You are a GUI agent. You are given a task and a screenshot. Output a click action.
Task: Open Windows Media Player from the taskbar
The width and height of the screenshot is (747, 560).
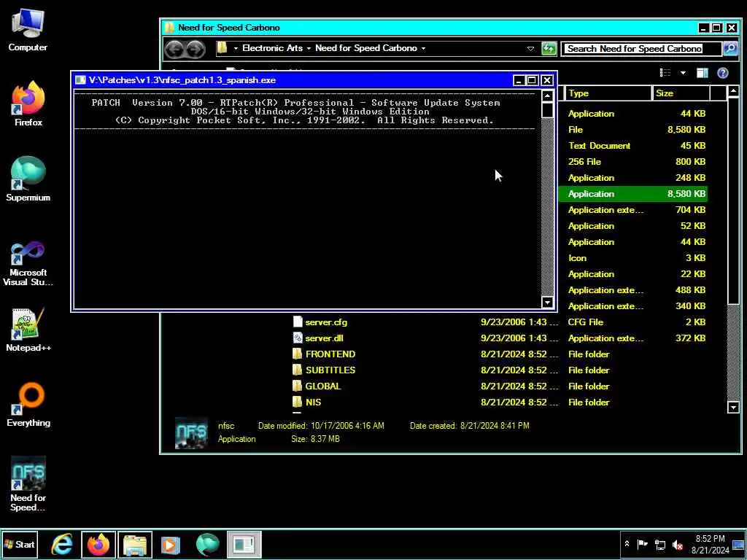(x=170, y=544)
